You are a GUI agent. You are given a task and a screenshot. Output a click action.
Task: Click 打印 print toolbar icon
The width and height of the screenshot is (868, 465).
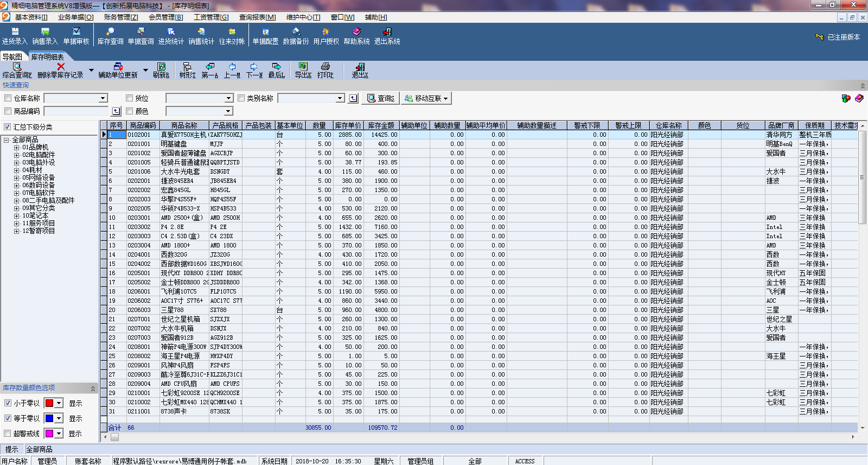coord(325,71)
